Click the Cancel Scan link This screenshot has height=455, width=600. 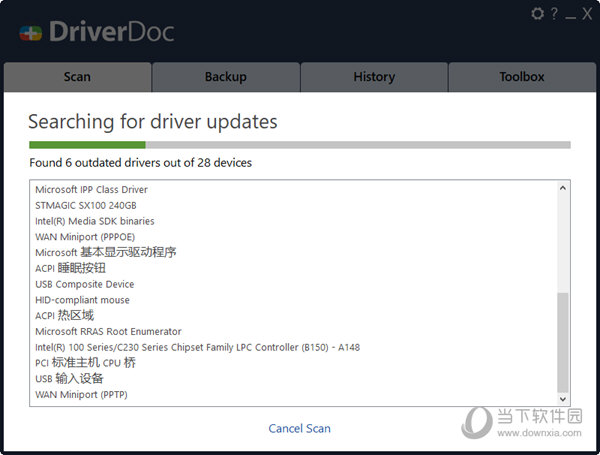pos(300,429)
